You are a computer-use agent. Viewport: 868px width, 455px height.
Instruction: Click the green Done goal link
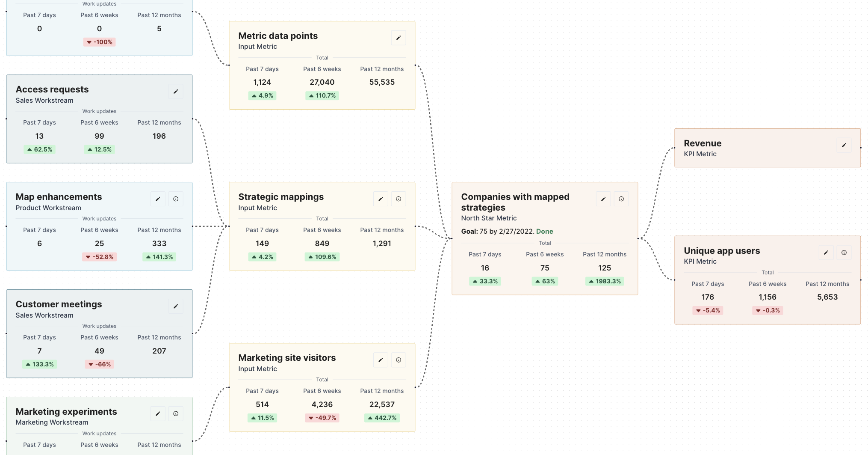coord(545,231)
